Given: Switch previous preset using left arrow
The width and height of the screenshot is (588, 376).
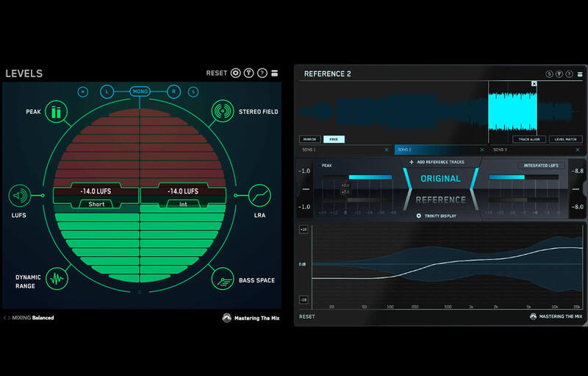Looking at the screenshot, I should [4, 318].
